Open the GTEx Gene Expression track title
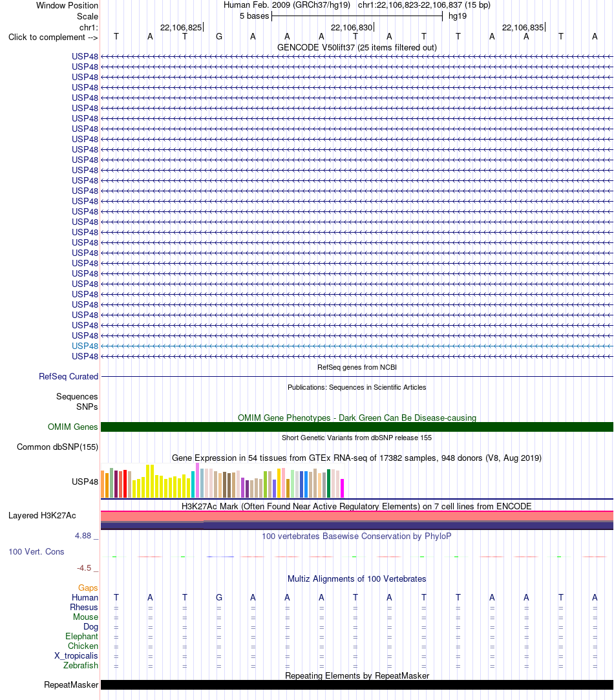The image size is (614, 700). click(357, 458)
